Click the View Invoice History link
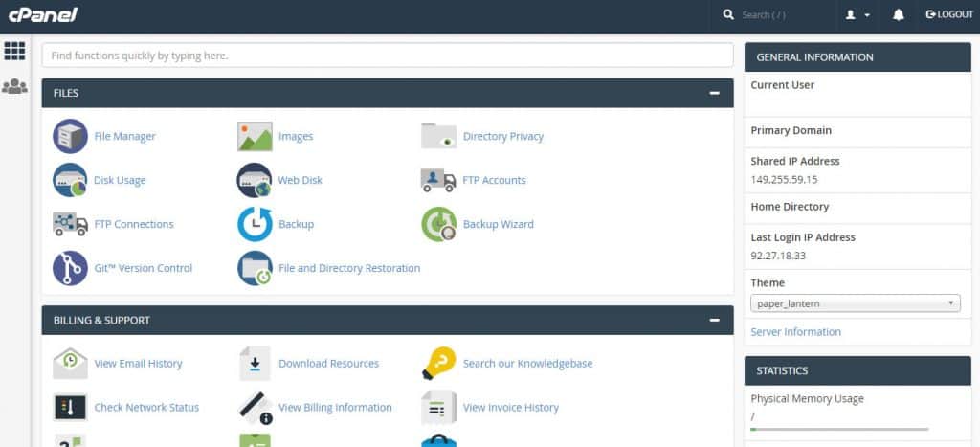980x447 pixels. point(511,408)
